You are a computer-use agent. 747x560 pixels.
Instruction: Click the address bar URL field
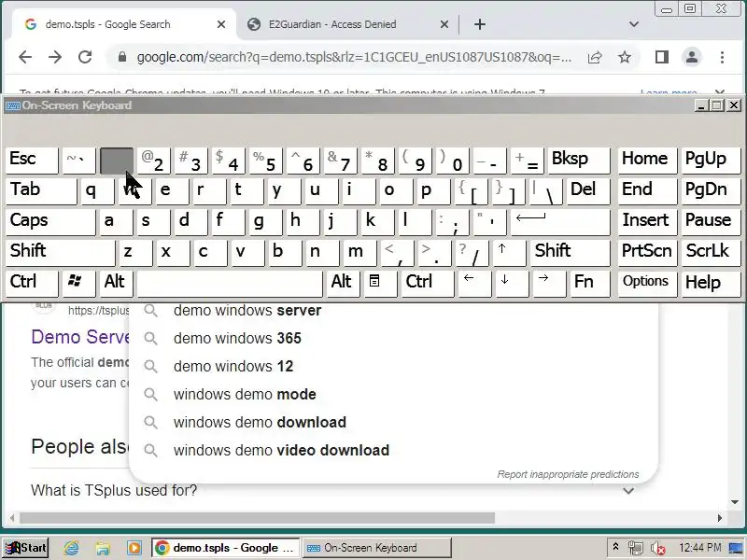(354, 57)
